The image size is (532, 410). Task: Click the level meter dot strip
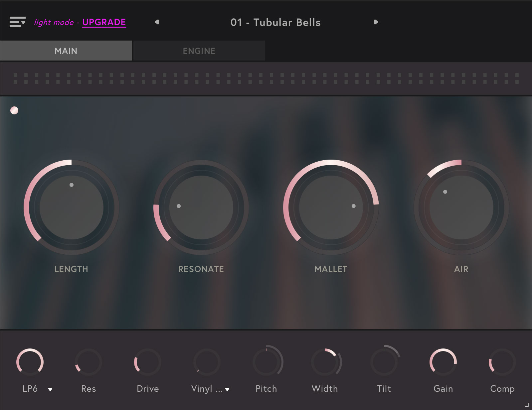click(x=266, y=78)
